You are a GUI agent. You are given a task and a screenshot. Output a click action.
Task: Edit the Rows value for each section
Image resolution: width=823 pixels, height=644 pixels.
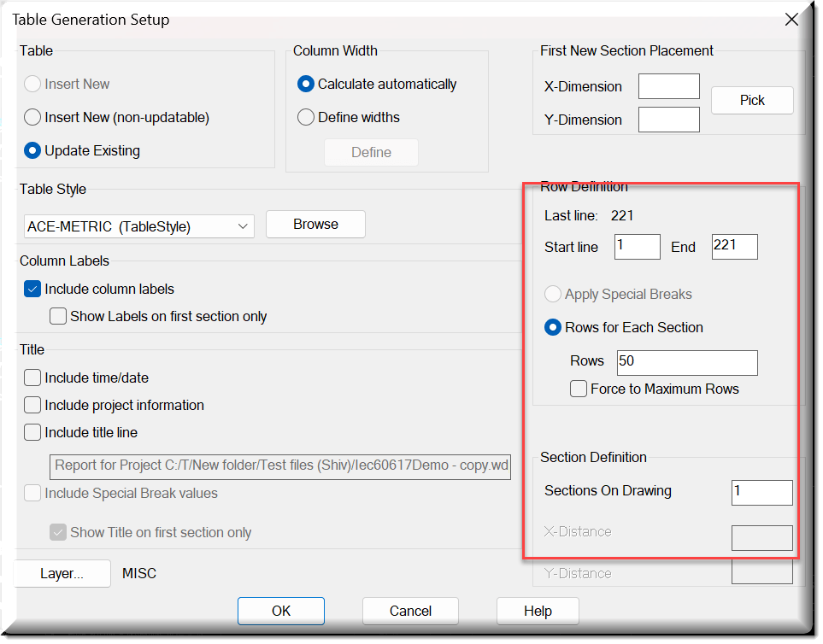[686, 362]
